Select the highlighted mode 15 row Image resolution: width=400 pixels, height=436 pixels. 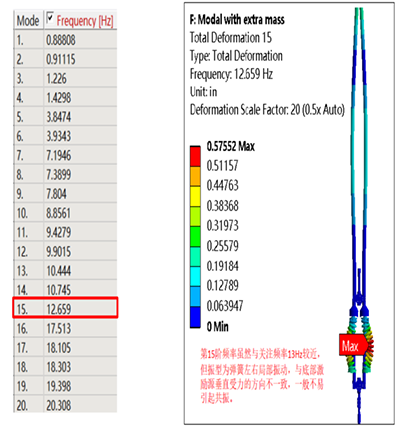point(65,308)
